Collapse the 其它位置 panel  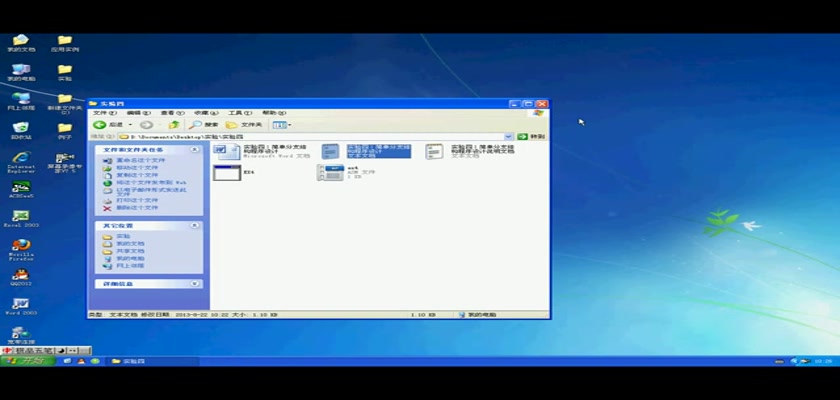point(194,225)
